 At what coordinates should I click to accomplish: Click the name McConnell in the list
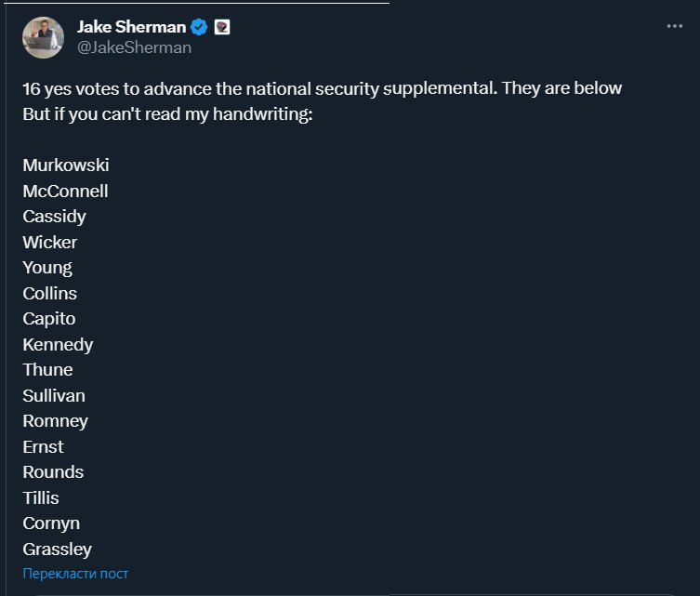click(65, 191)
